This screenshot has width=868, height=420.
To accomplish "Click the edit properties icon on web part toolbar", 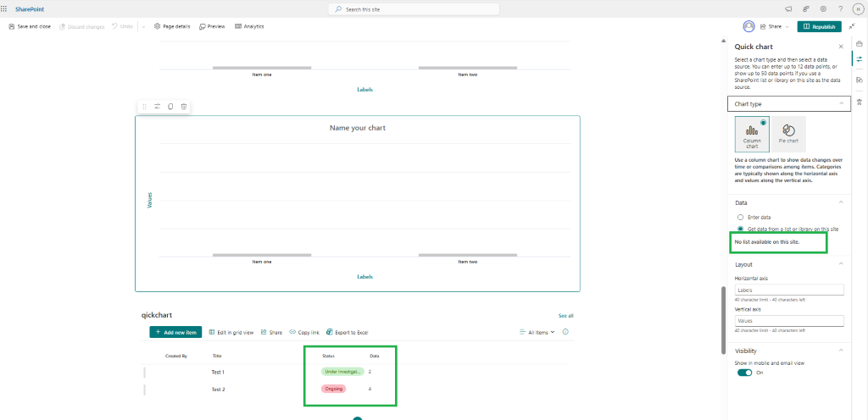I will (157, 107).
